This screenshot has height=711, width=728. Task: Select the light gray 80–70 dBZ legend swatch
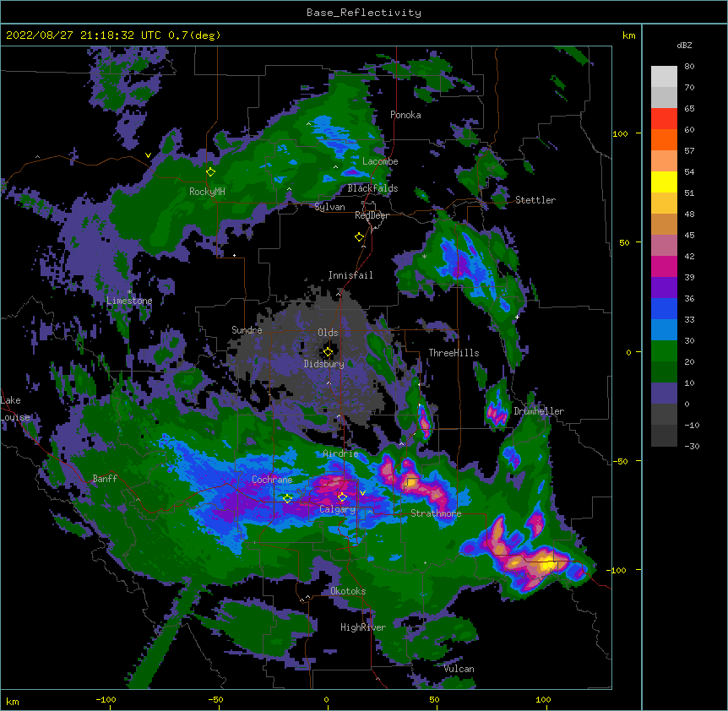coord(664,77)
